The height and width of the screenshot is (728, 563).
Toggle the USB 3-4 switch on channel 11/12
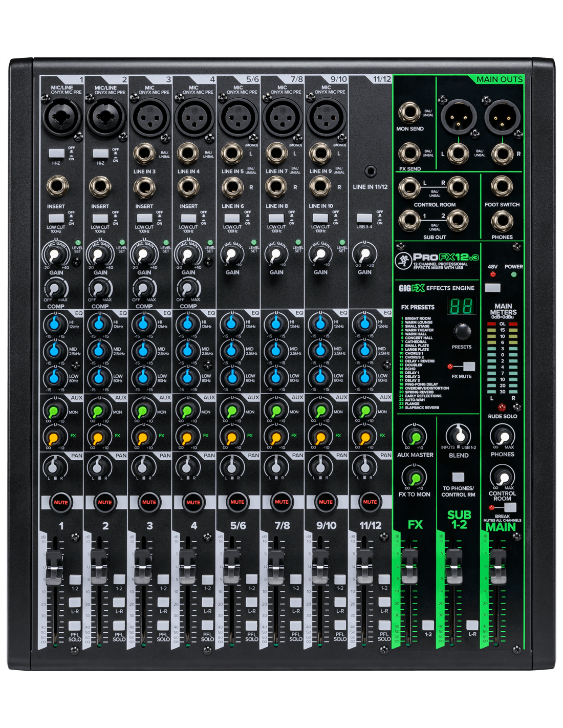pyautogui.click(x=364, y=218)
